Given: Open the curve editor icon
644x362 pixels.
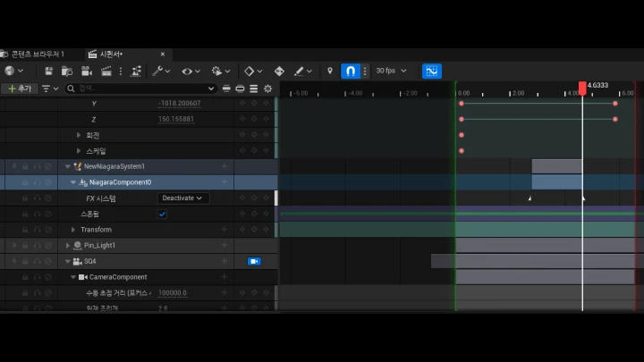Looking at the screenshot, I should coord(432,71).
